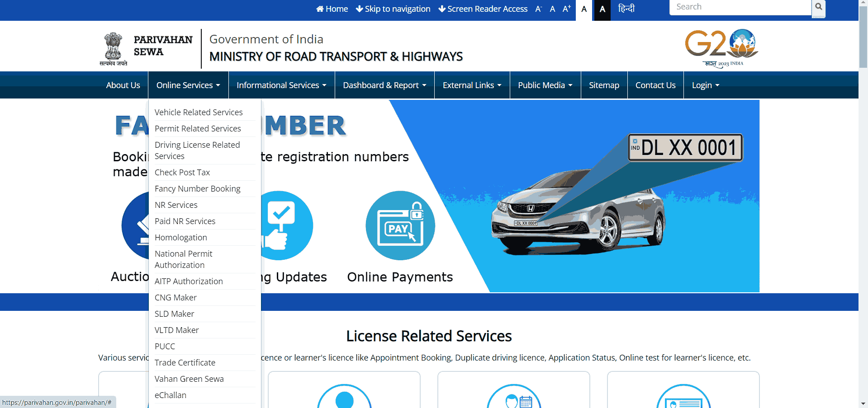Open Screen Reader Access link
The height and width of the screenshot is (408, 868).
483,9
